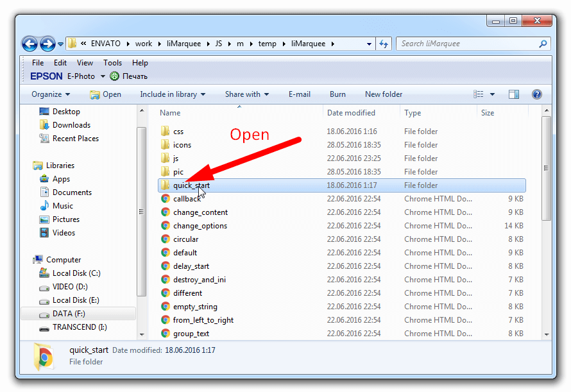Select the delay_start Chrome file icon

point(166,266)
